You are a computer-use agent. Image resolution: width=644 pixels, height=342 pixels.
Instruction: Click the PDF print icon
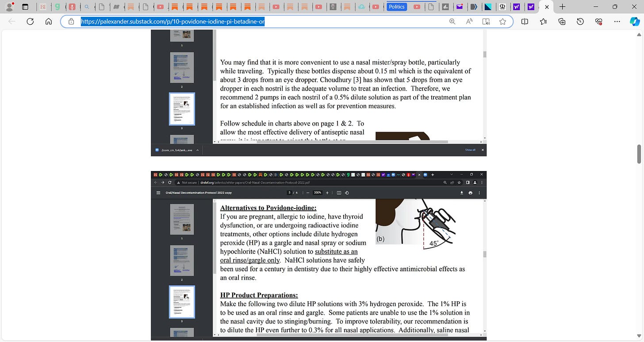pyautogui.click(x=470, y=193)
